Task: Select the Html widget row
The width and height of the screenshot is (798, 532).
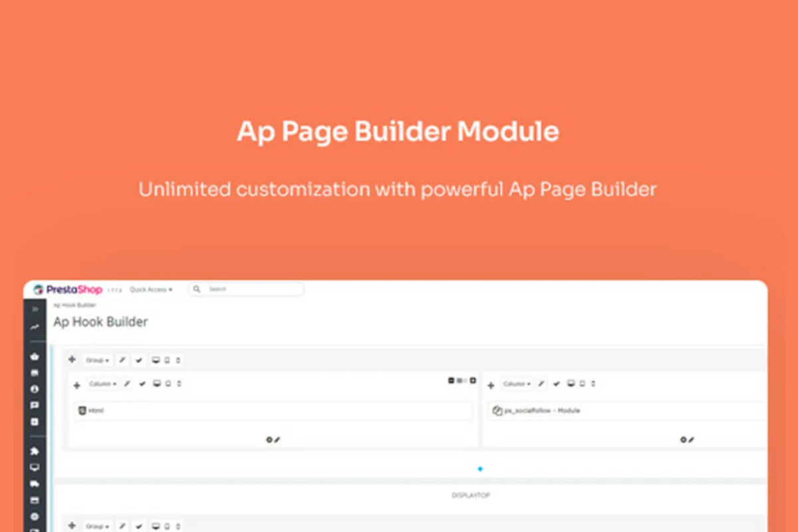Action: [273, 410]
